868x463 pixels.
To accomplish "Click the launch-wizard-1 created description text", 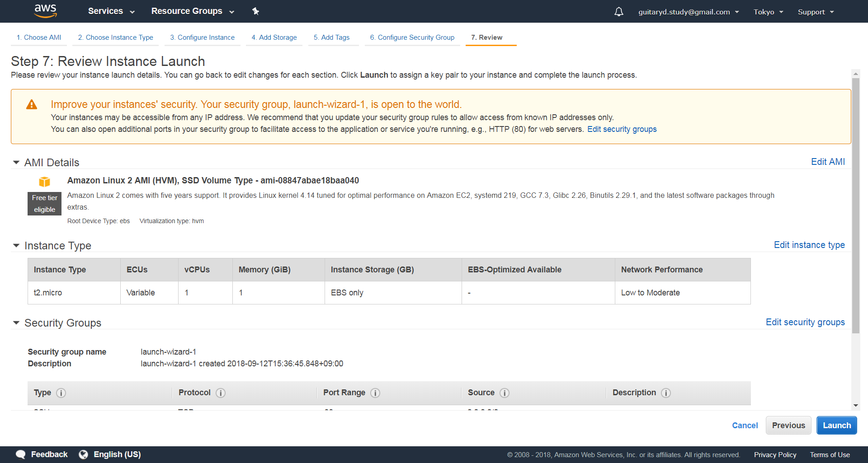I will 242,364.
